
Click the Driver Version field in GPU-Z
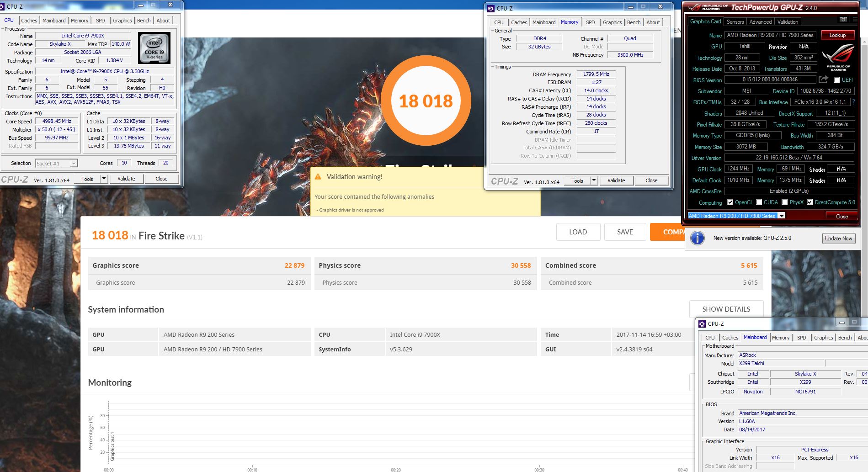789,158
